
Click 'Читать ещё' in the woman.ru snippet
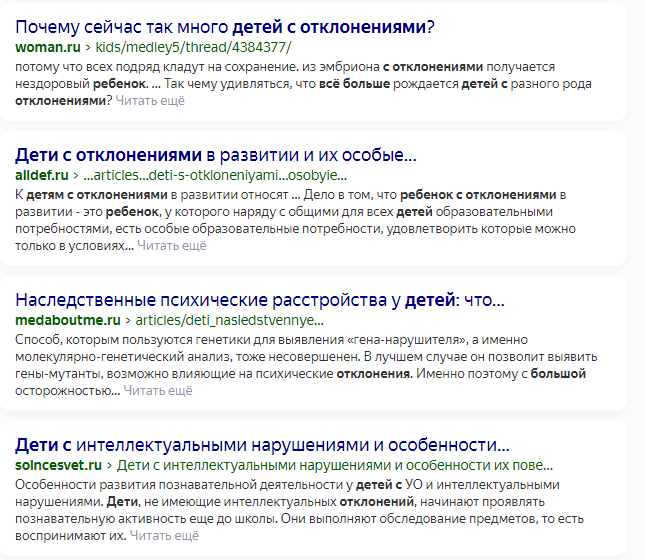click(150, 101)
